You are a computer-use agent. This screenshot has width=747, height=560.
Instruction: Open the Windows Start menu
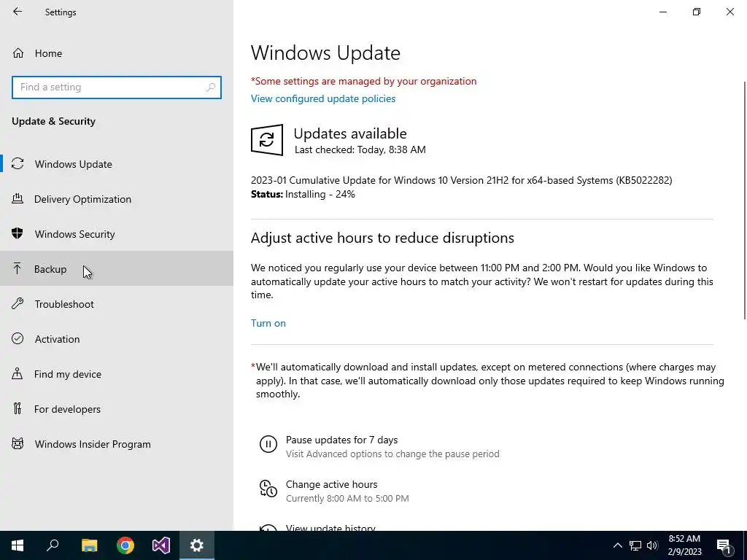click(x=18, y=545)
